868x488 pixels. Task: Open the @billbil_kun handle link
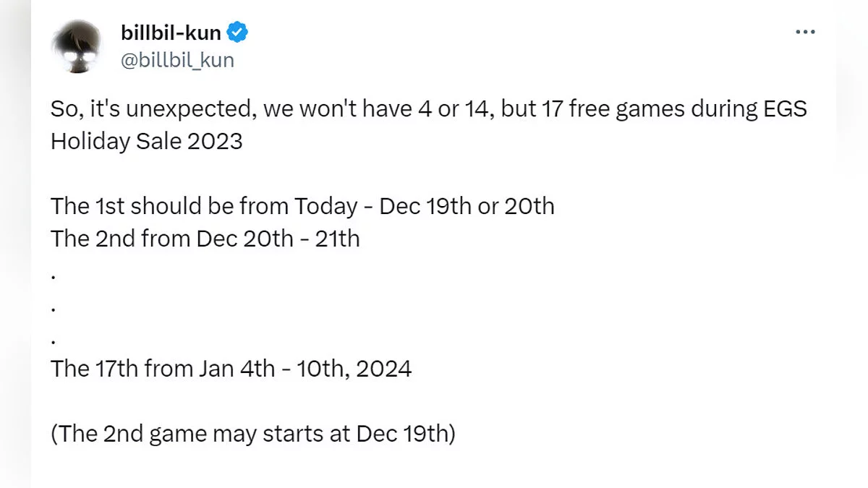click(177, 60)
